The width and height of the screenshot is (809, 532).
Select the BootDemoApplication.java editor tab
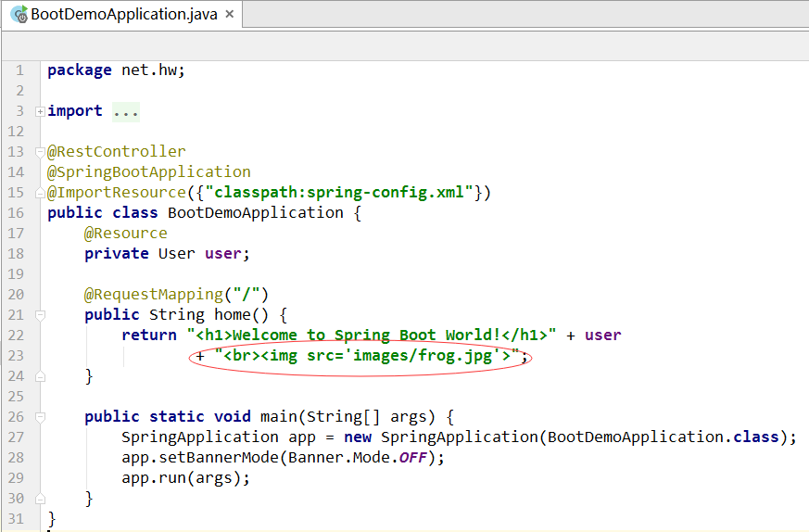(x=121, y=14)
